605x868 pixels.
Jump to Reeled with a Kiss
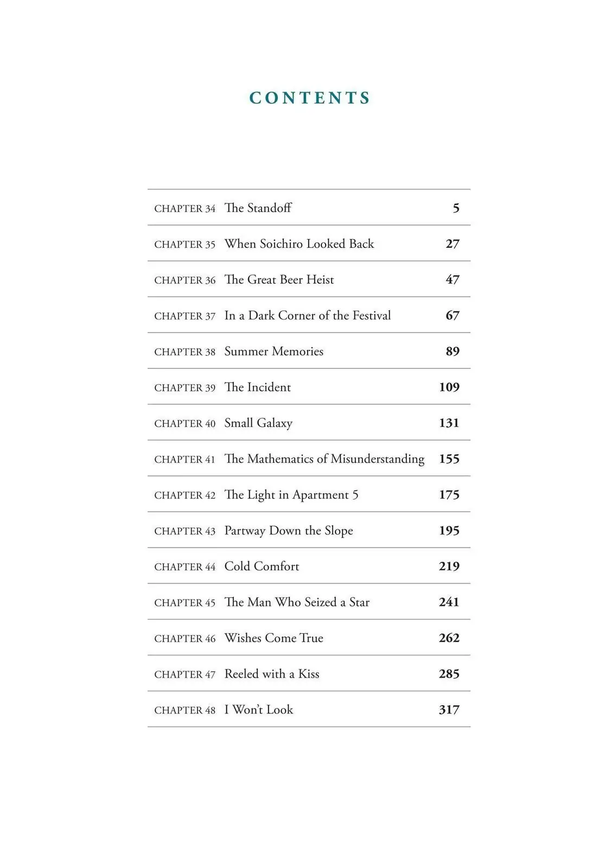[x=309, y=673]
